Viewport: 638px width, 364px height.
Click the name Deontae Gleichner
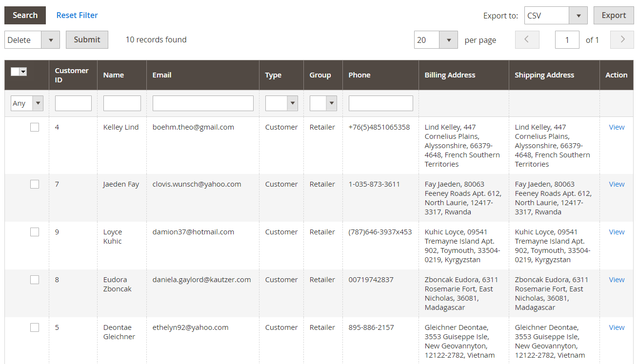click(x=119, y=332)
